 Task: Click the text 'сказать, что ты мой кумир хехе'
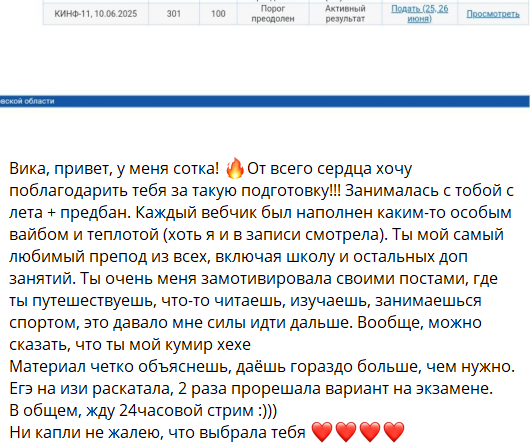coord(130,345)
